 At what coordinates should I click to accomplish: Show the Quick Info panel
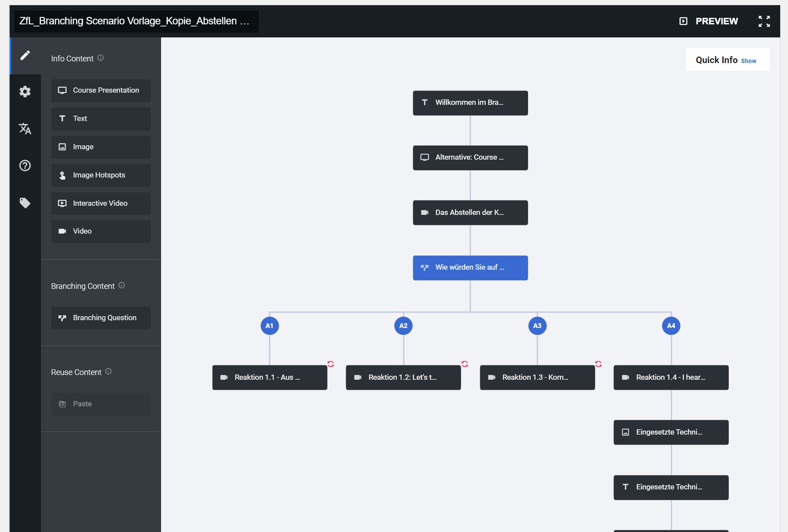pos(748,61)
